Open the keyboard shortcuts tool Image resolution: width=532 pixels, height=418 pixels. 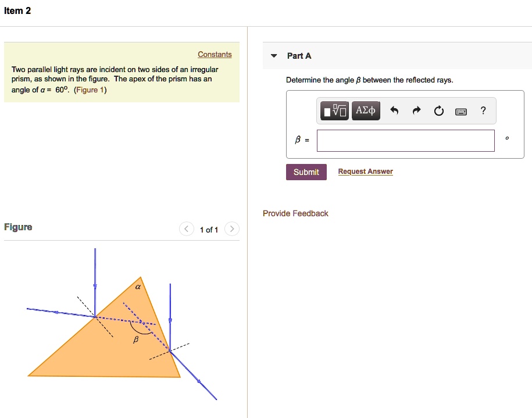pos(460,111)
